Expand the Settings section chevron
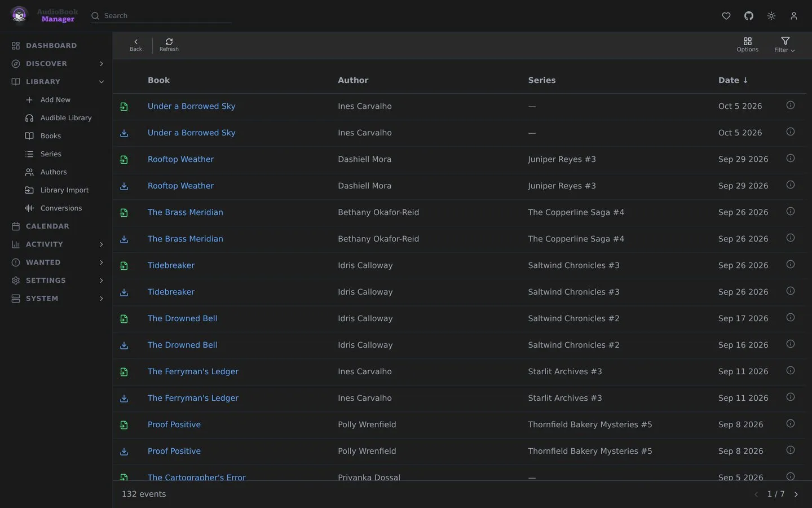812x508 pixels. (101, 281)
